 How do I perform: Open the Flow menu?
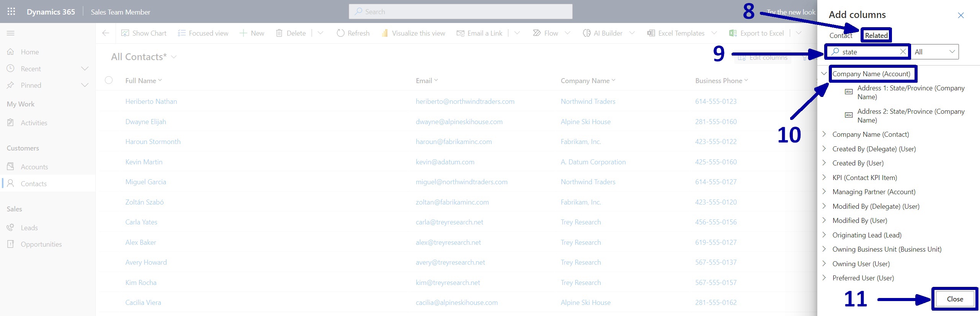(552, 33)
